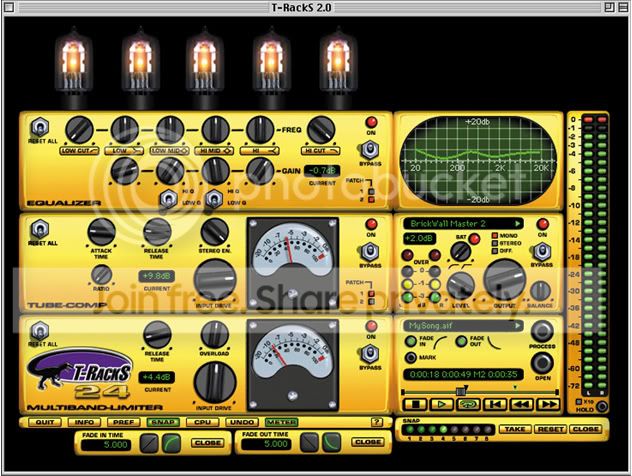Select the STEREO monitoring option

coord(495,243)
